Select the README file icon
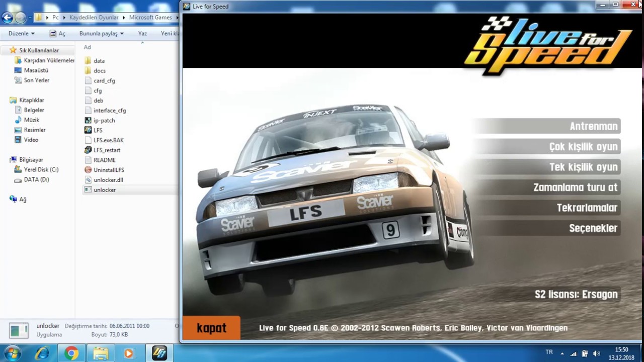The image size is (644, 362). (88, 160)
